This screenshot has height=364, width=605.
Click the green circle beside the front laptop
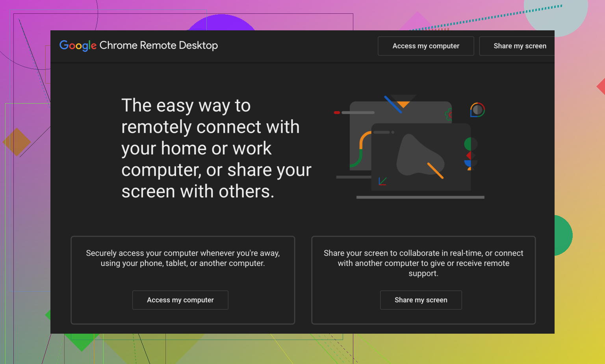click(470, 144)
